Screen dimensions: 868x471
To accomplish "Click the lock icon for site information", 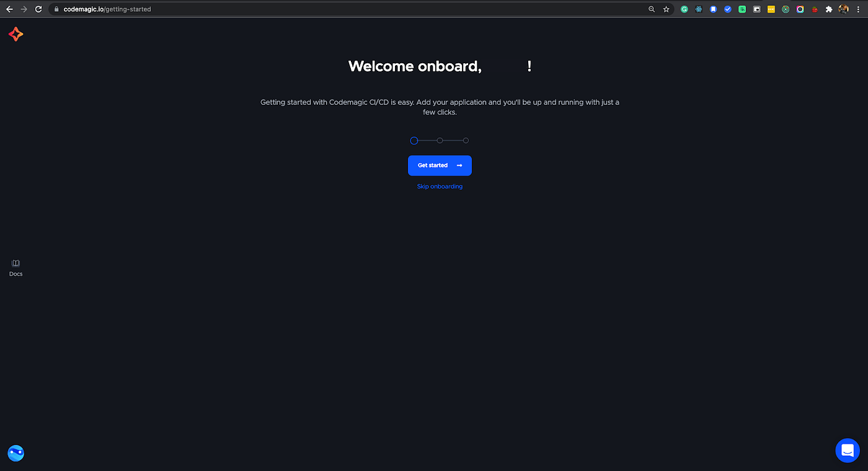I will 56,9.
